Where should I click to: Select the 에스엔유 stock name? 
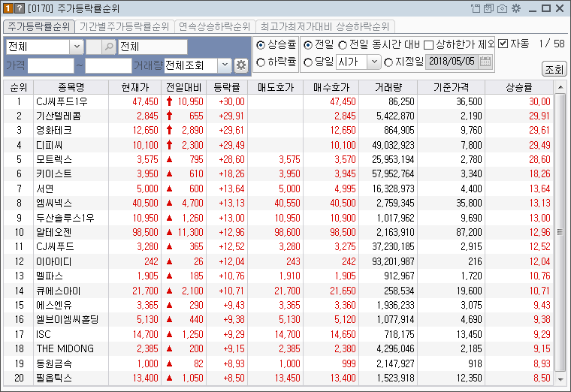(54, 305)
